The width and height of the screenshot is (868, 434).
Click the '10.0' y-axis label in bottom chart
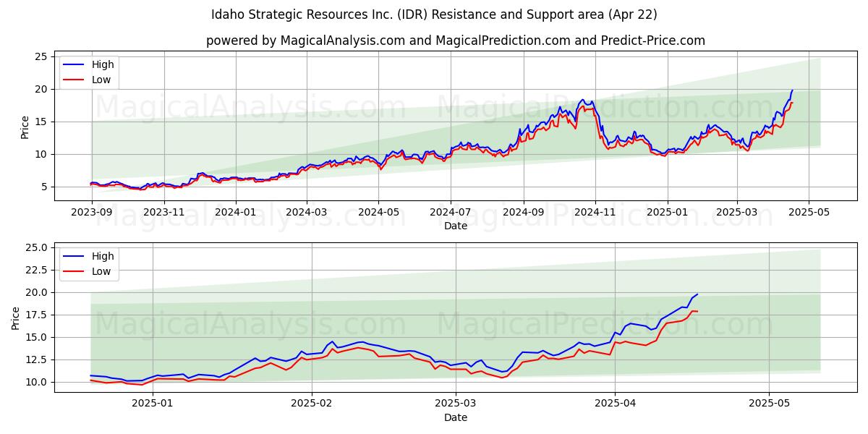pos(38,382)
